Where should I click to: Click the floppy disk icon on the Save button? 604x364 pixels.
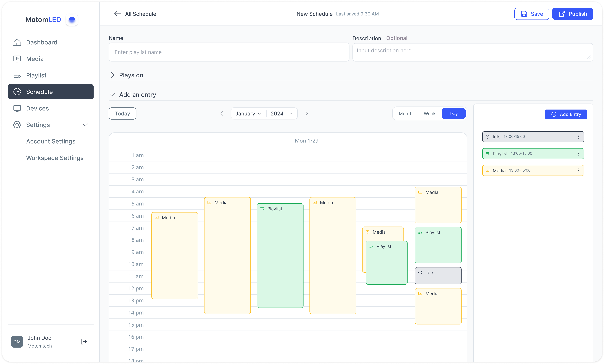524,14
